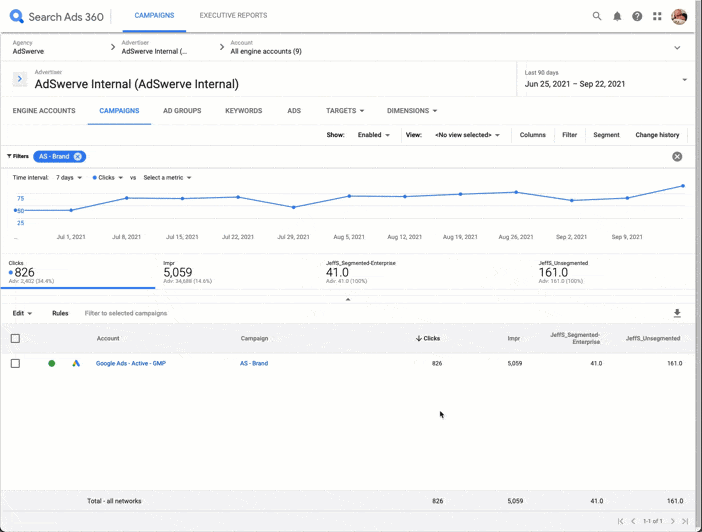Screen dimensions: 702x532
Task: Open the Show Enabled dropdown
Action: [373, 135]
